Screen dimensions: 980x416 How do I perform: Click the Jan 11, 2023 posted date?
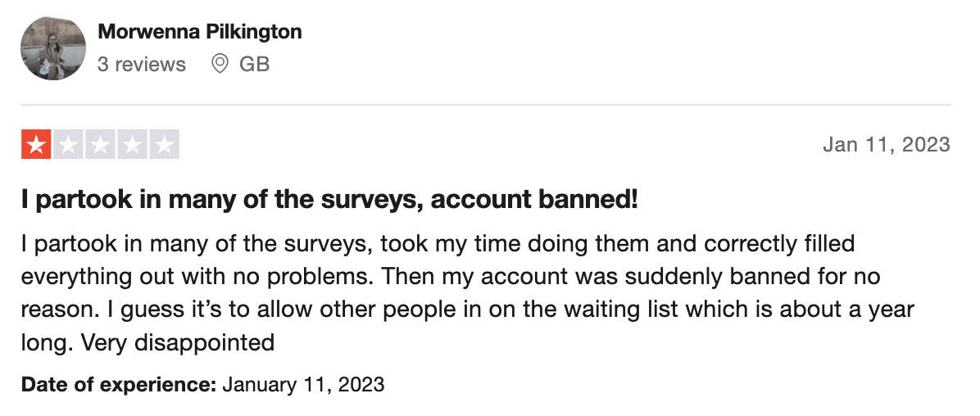point(887,145)
